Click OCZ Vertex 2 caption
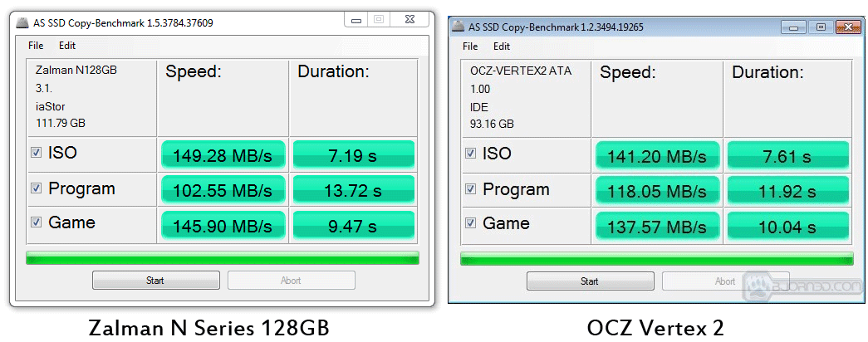Screen dimensions: 868x342 [655, 328]
